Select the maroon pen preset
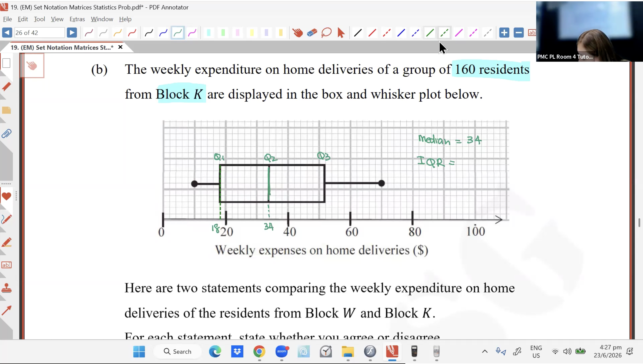 (x=89, y=33)
